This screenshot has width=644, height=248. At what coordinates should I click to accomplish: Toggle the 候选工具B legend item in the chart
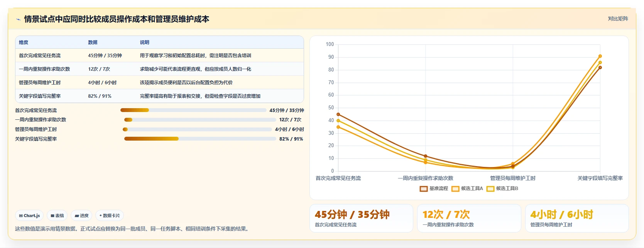click(502, 189)
